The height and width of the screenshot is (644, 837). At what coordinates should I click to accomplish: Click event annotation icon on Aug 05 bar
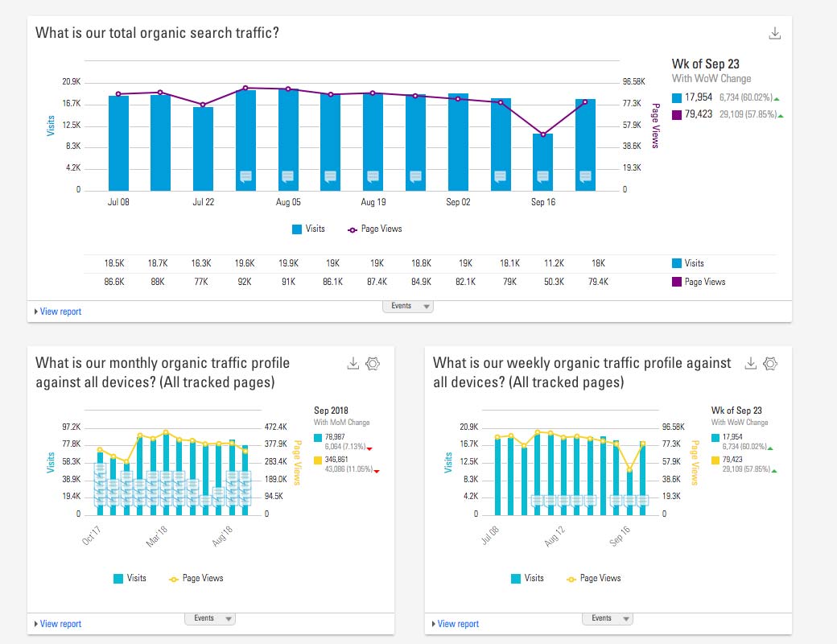(x=288, y=176)
